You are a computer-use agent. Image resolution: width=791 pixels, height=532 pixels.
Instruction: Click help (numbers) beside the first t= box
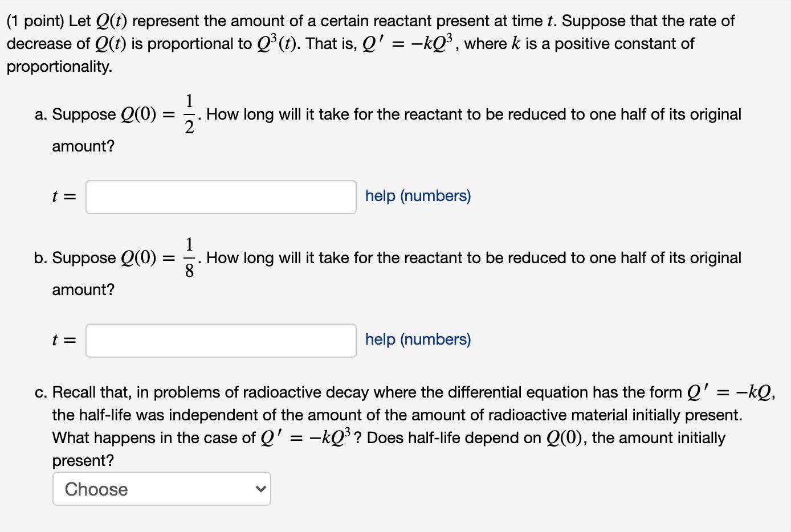click(x=418, y=196)
